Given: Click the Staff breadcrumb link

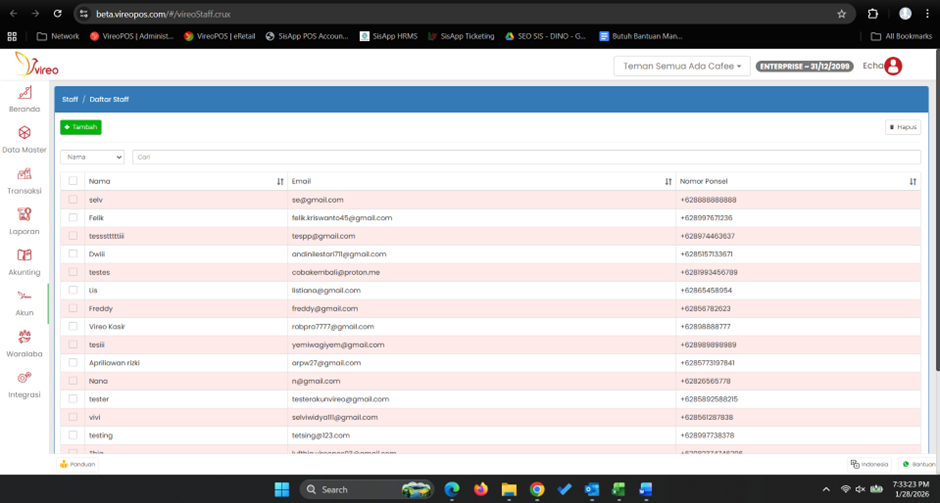Looking at the screenshot, I should [70, 100].
